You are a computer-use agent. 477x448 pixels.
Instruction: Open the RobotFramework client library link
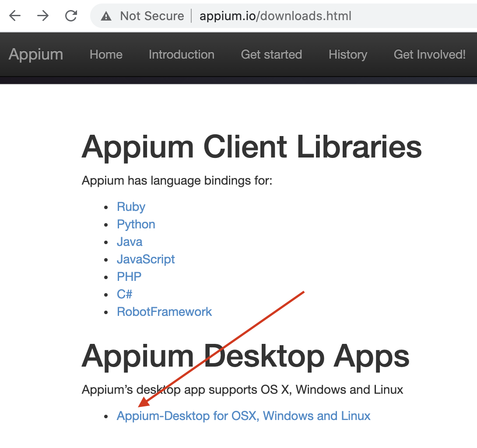coord(164,311)
